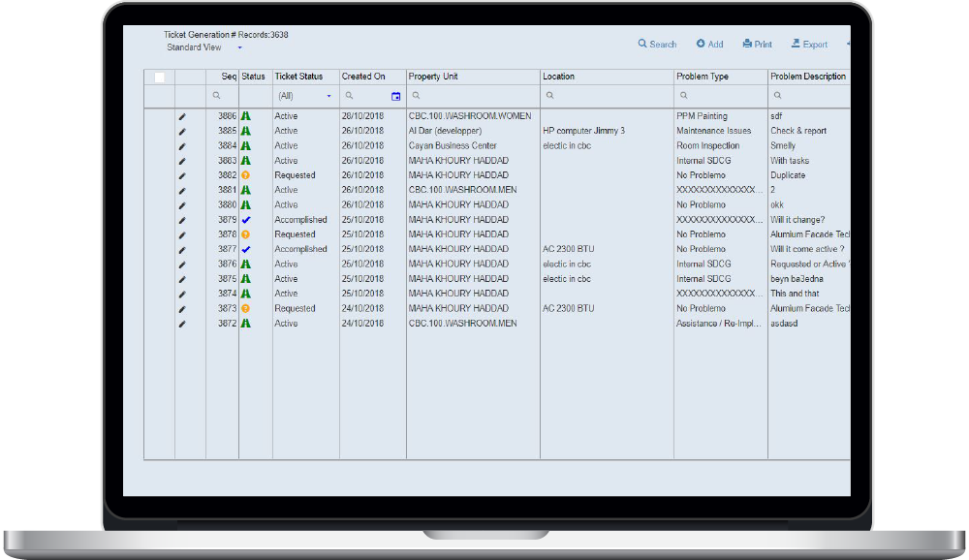Focus the Property Unit filter search field
This screenshot has height=560, width=969.
click(475, 96)
